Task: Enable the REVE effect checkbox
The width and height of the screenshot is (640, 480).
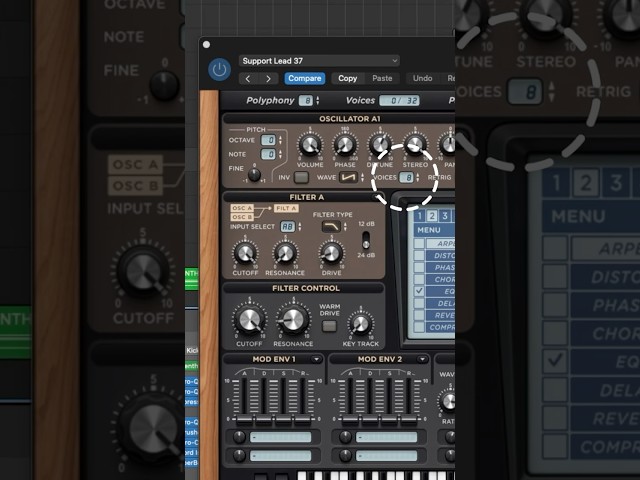Action: [x=419, y=315]
